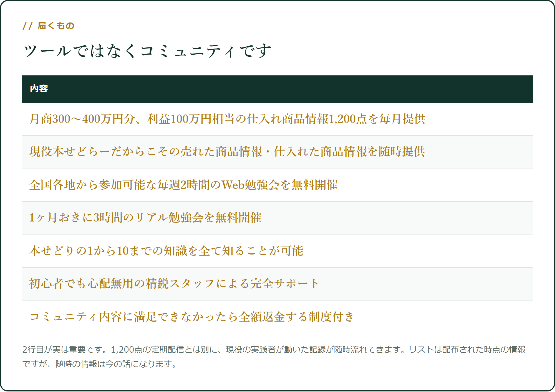Screen dimensions: 555x392
Task: Select the row '1ヶ月おきに3時間のリアル勉強会を無料開催'
Action: coord(277,218)
